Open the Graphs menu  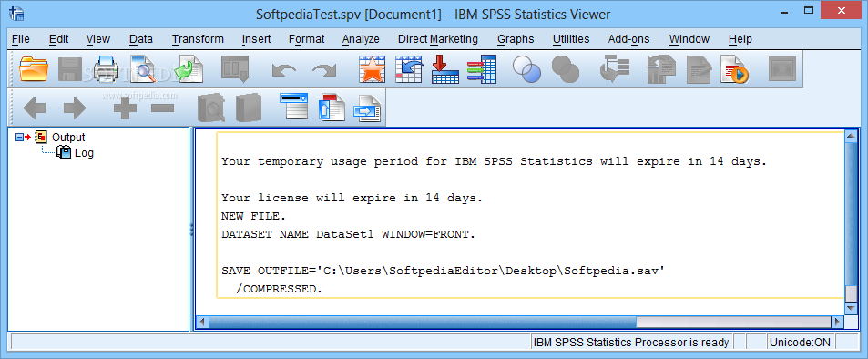point(516,39)
